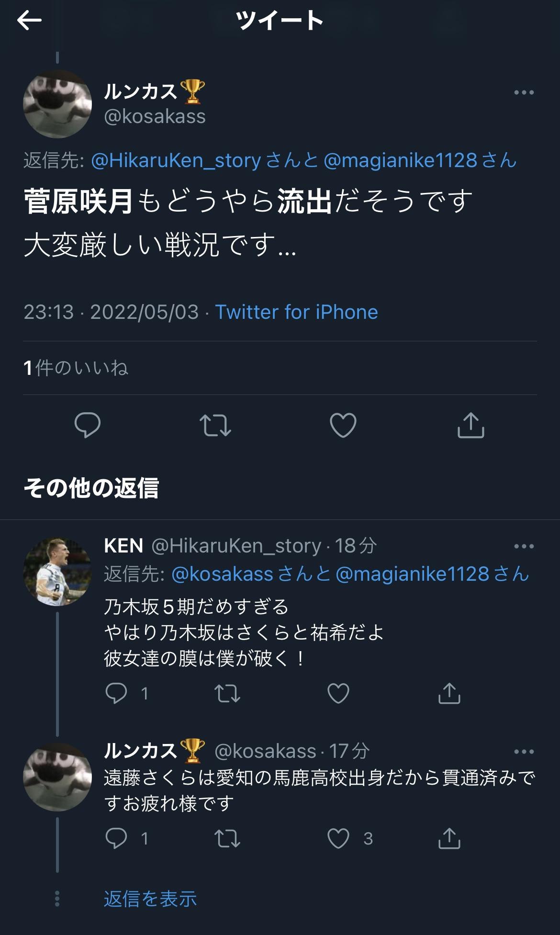Open the Twitter for iPhone link

click(296, 312)
